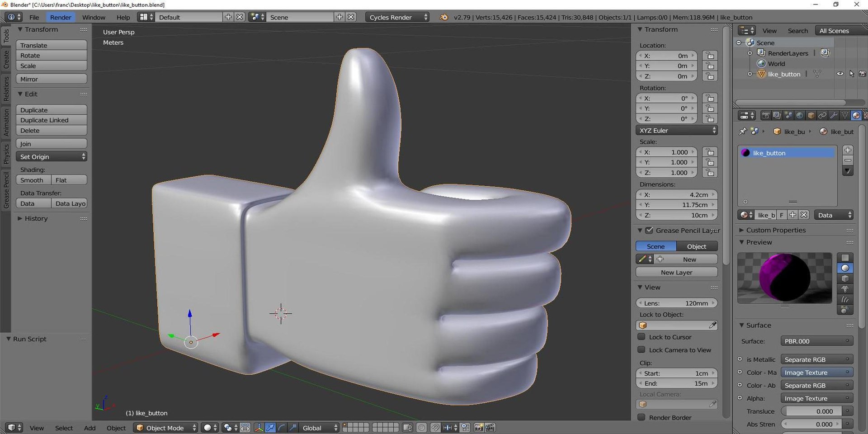Set material preview to cube shape
This screenshot has width=868, height=434.
click(845, 278)
